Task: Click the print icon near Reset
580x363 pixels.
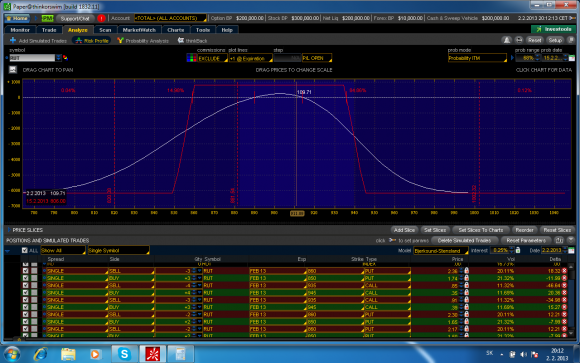Action: tap(519, 40)
